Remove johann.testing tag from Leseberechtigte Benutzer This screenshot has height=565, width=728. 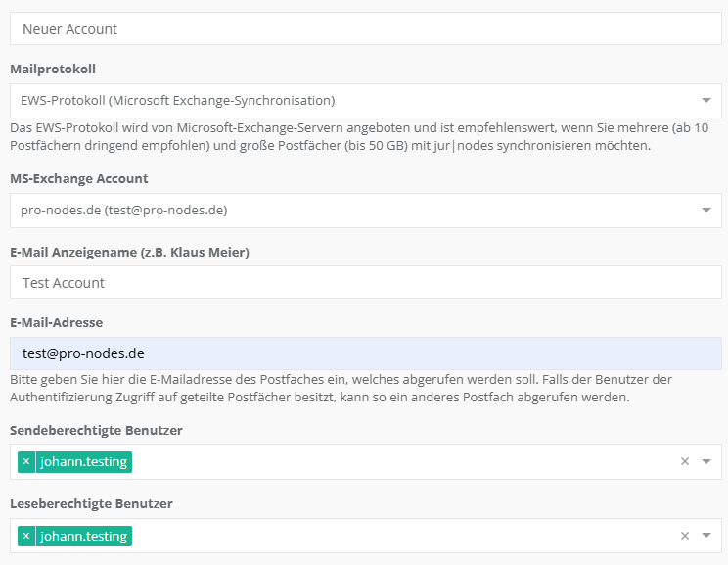[26, 536]
